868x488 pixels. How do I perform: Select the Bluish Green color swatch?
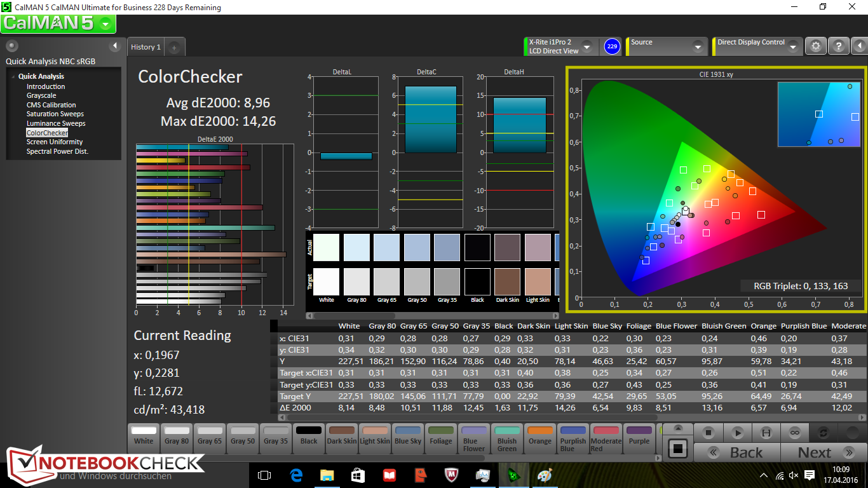tap(506, 437)
